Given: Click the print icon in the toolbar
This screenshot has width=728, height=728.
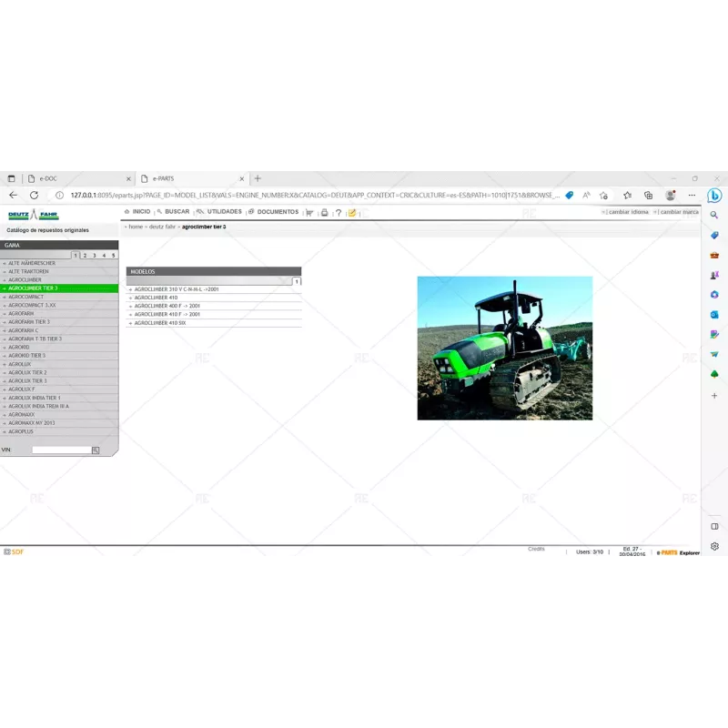Looking at the screenshot, I should click(x=324, y=211).
